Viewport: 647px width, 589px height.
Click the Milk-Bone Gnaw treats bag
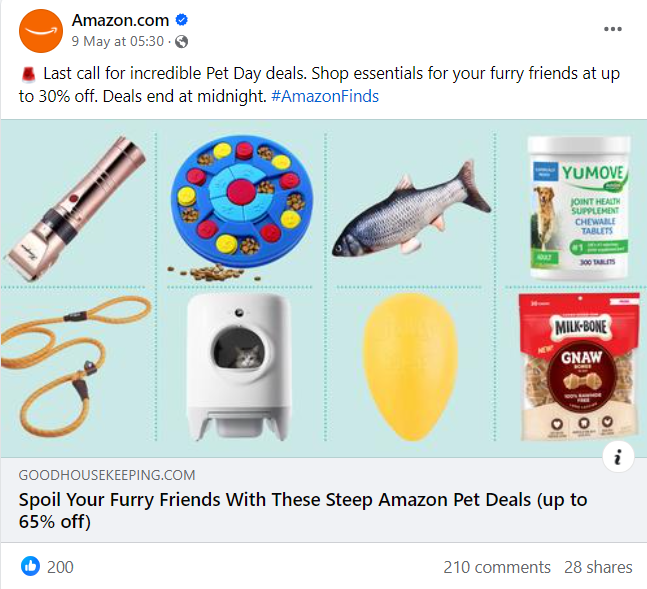coord(579,367)
